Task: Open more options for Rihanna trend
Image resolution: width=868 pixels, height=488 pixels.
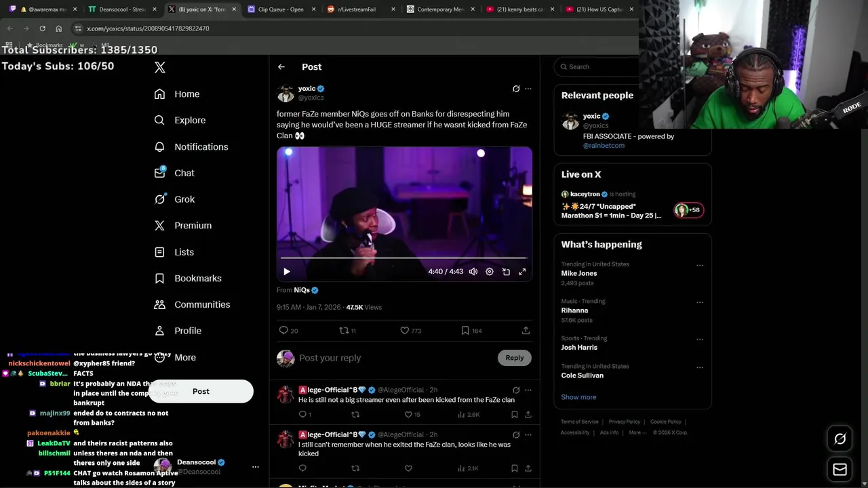Action: [x=700, y=302]
